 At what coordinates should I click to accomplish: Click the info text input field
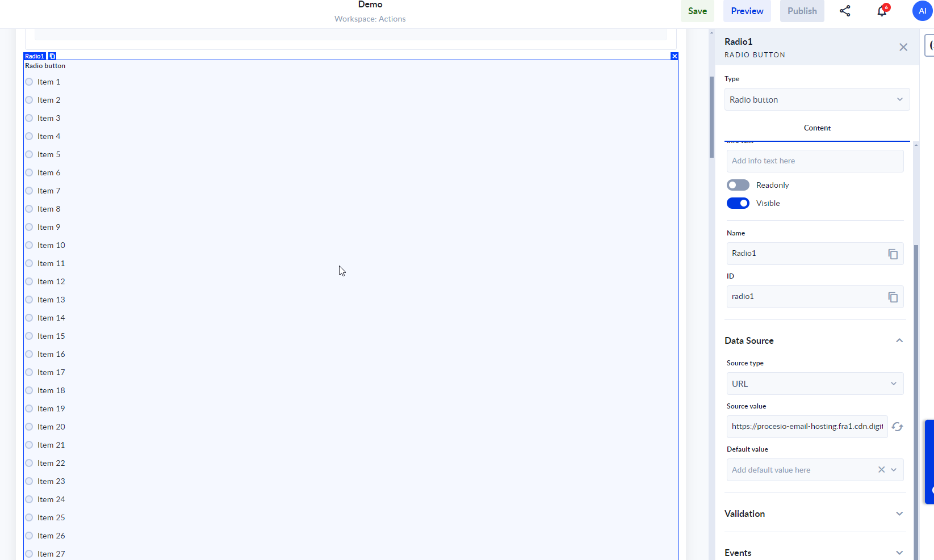(x=814, y=161)
